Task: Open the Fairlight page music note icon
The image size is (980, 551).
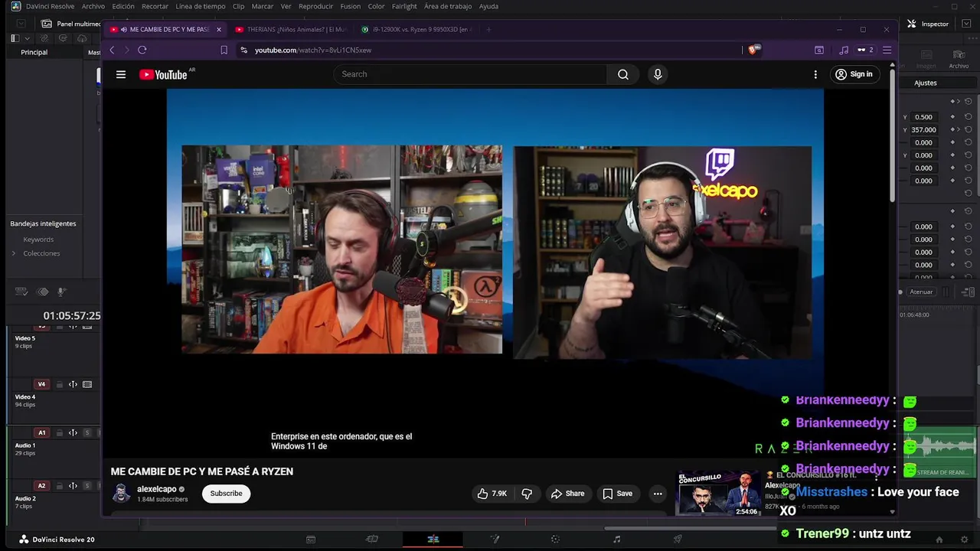Action: (617, 540)
